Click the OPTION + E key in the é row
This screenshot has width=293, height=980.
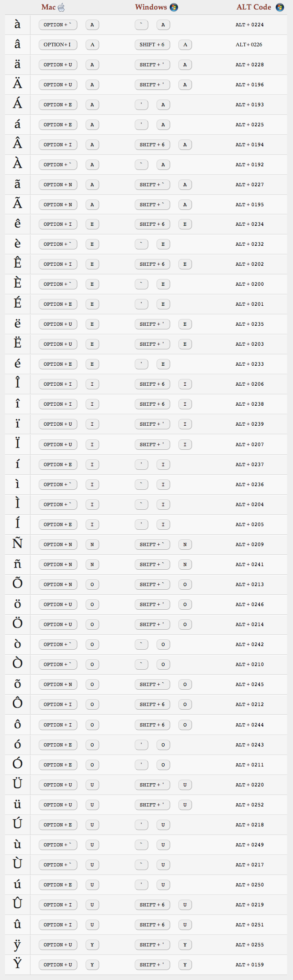(58, 364)
